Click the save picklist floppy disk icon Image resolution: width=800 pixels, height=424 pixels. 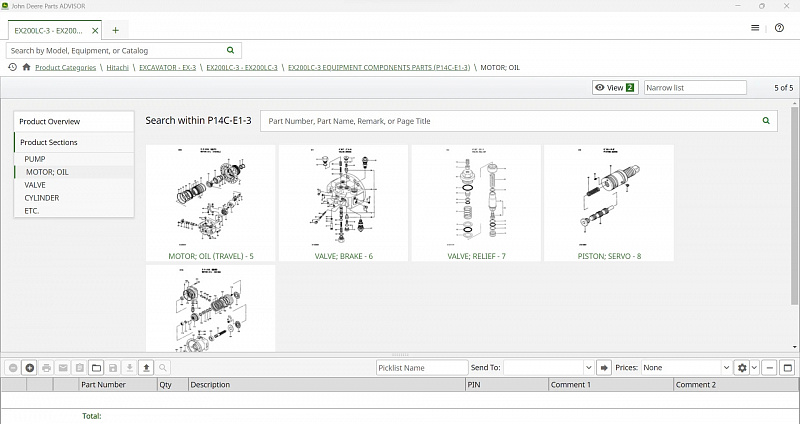113,367
